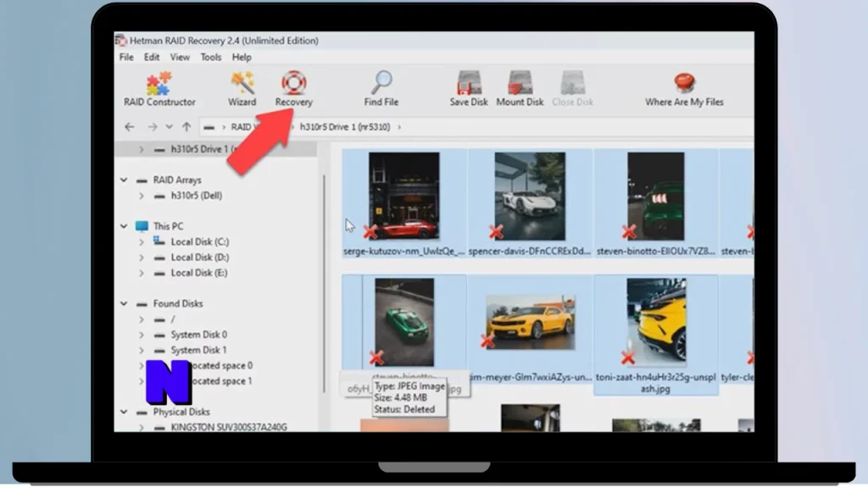Click the breadcrumb chevron after h310r5 Drive 1
The image size is (868, 488).
(x=399, y=127)
